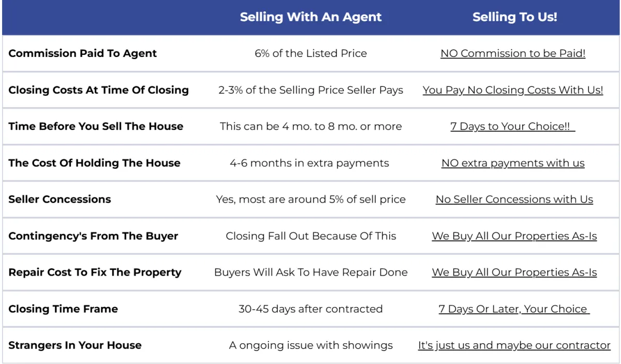Click the "Strangers In Your House" row label
This screenshot has width=621, height=364.
[x=75, y=345]
